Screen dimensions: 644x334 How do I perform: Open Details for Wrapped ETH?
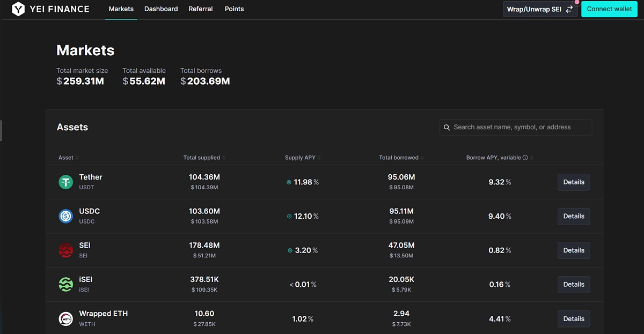(574, 318)
